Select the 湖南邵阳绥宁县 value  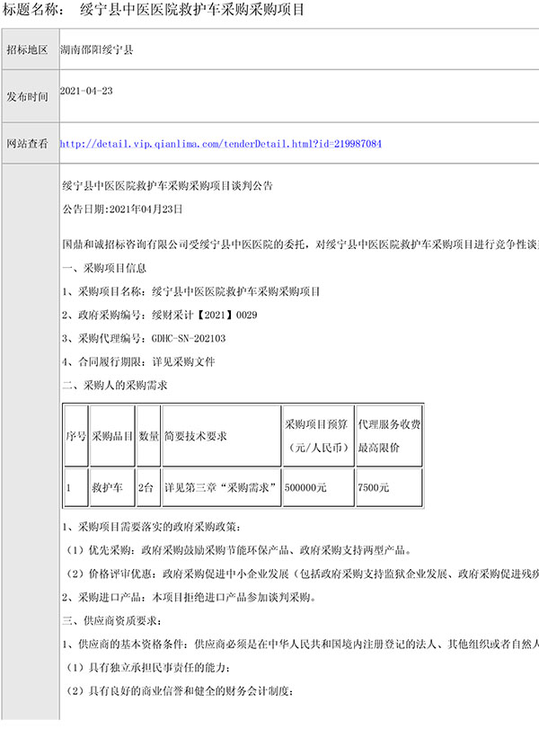click(96, 49)
